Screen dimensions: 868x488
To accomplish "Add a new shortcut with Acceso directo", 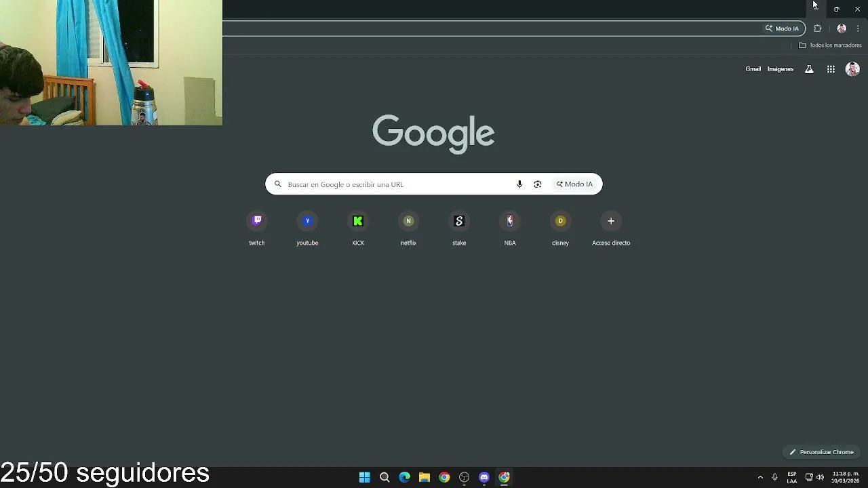I will 611,229.
